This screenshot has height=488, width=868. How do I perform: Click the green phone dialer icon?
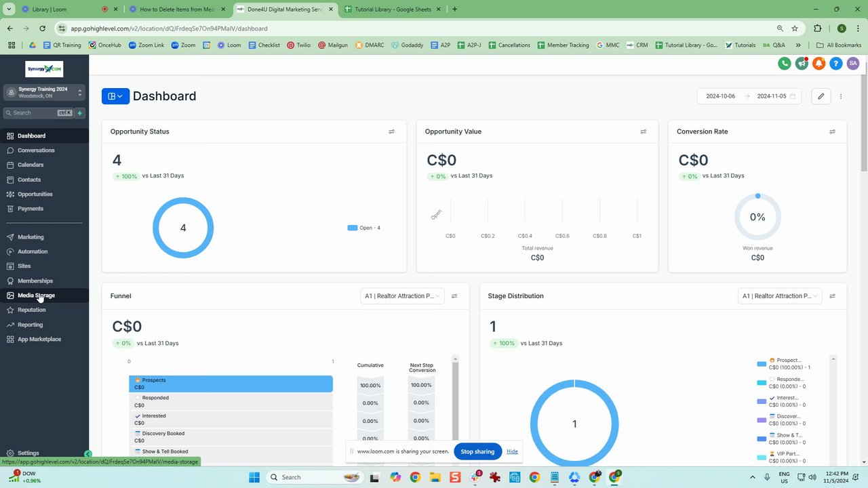[785, 63]
